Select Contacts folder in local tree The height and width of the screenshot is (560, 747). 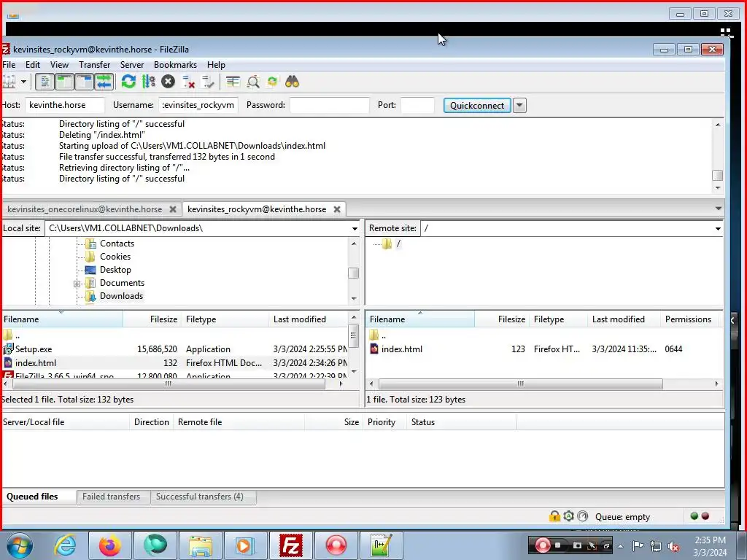117,244
